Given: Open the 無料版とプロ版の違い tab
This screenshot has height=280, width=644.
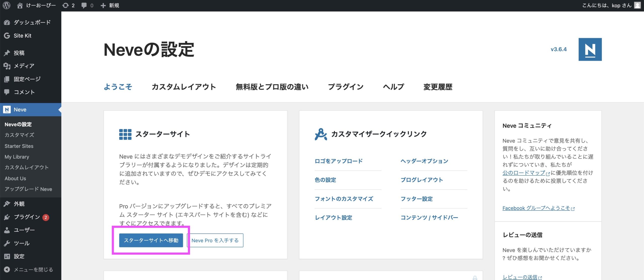Looking at the screenshot, I should pos(272,87).
